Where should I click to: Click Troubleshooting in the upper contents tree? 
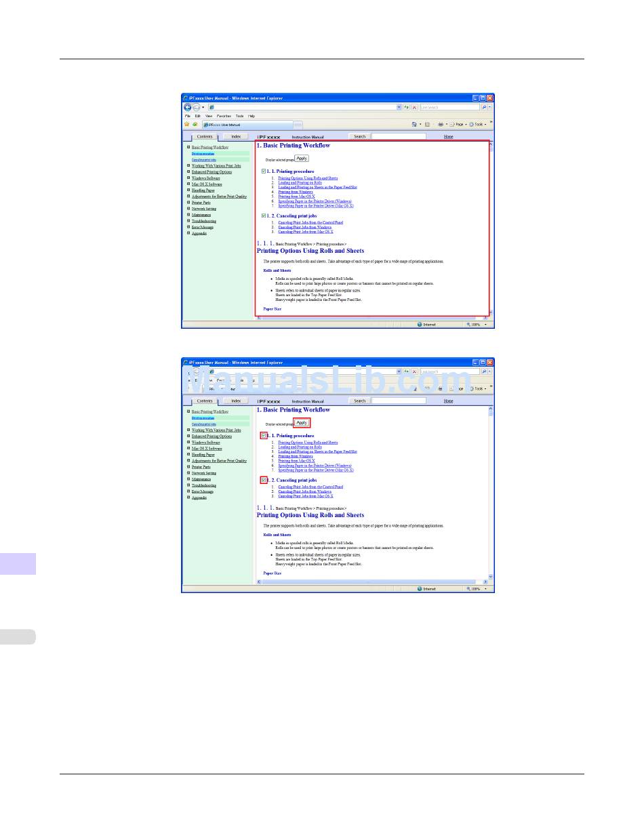pyautogui.click(x=204, y=221)
